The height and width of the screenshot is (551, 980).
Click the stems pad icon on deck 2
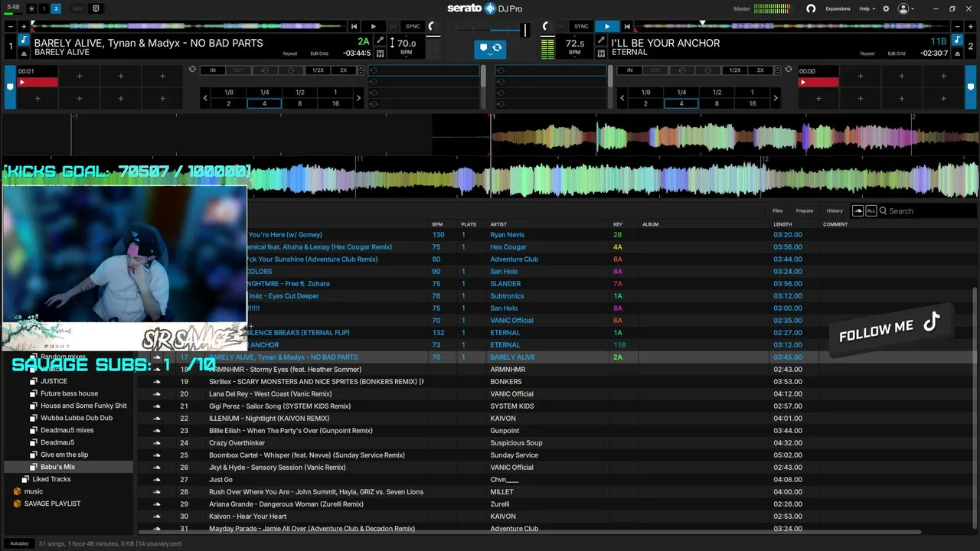click(602, 53)
